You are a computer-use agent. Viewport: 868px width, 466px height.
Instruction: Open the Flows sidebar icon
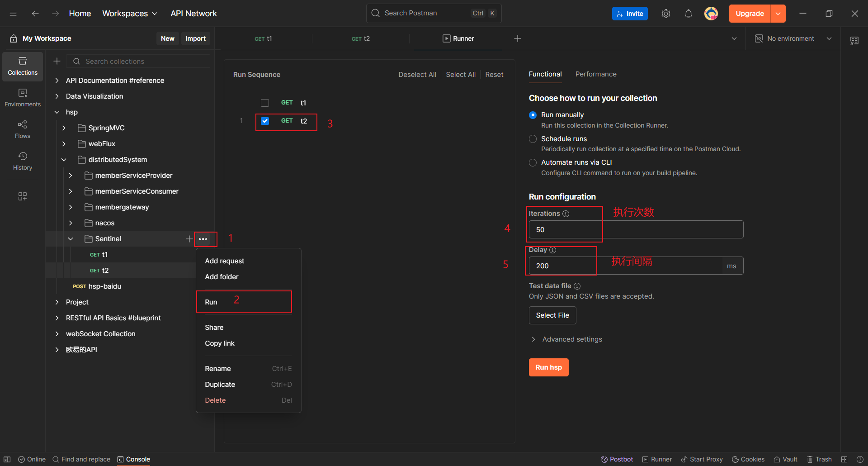pos(23,129)
